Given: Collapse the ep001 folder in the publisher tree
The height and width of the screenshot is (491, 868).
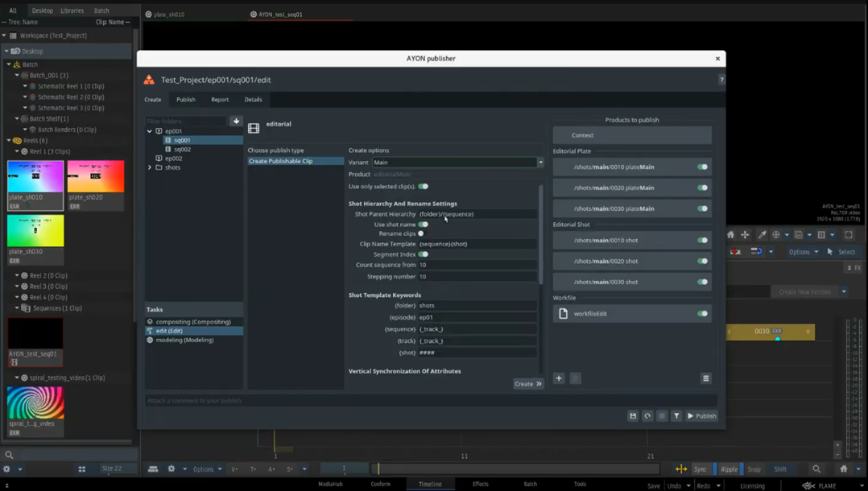Looking at the screenshot, I should click(x=150, y=131).
